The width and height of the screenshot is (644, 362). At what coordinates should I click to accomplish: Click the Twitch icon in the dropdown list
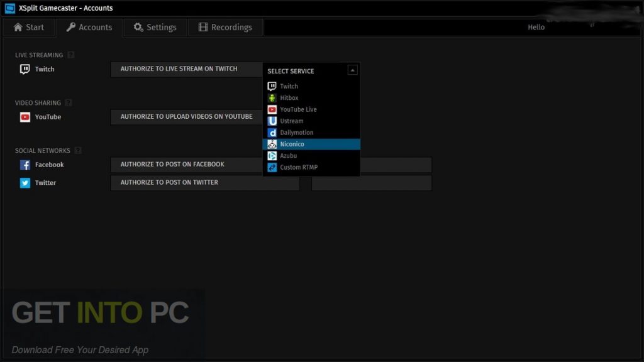pos(272,86)
